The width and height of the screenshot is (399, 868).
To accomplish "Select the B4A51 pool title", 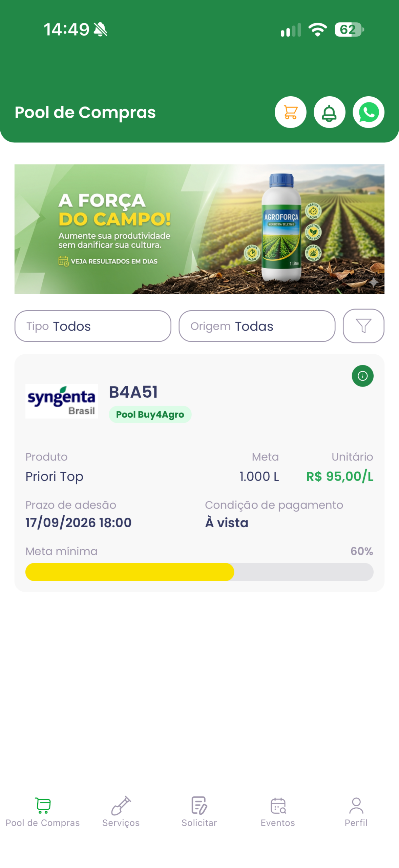I will tap(133, 392).
